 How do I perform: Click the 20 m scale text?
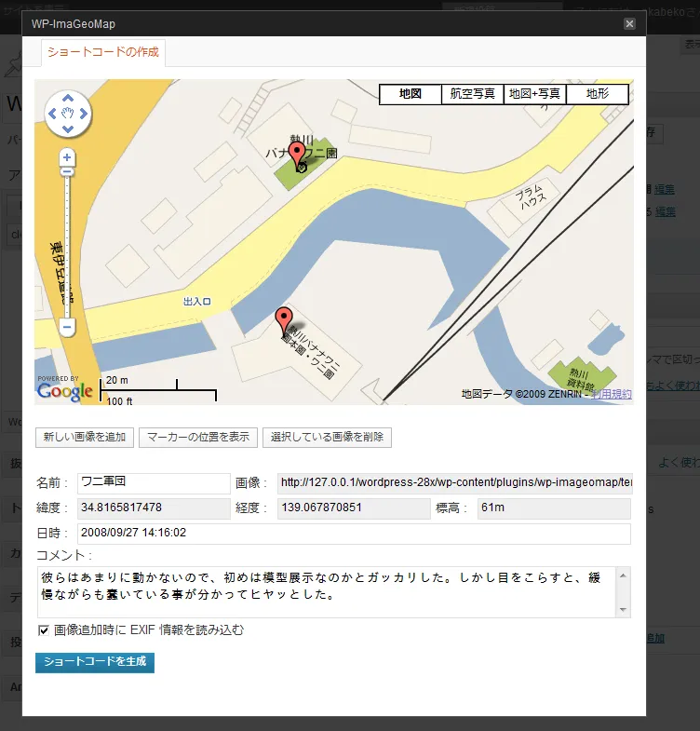[117, 380]
